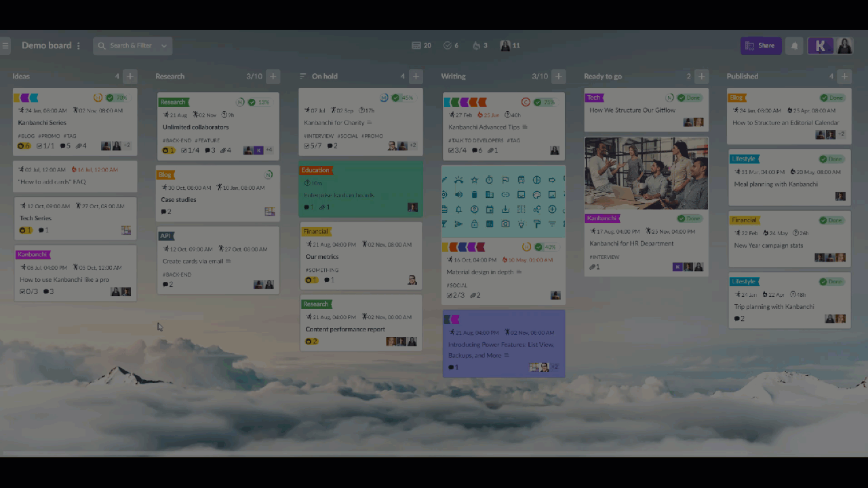Click the Kanbanchi K logo button
This screenshot has height=488, width=868.
[821, 46]
